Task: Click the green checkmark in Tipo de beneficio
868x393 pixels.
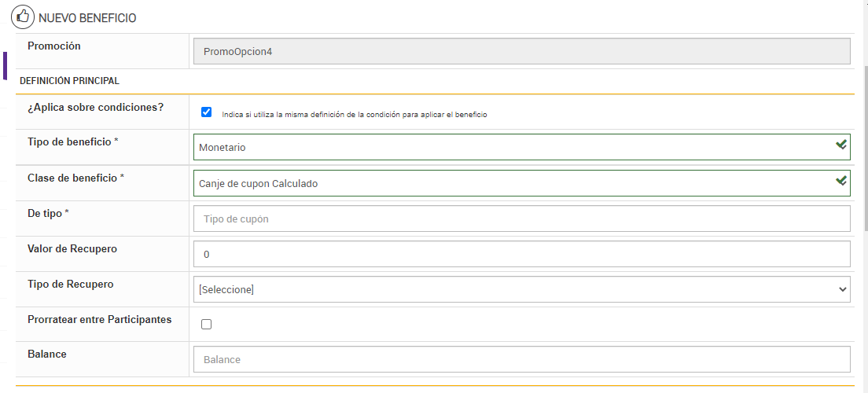Action: pyautogui.click(x=841, y=145)
